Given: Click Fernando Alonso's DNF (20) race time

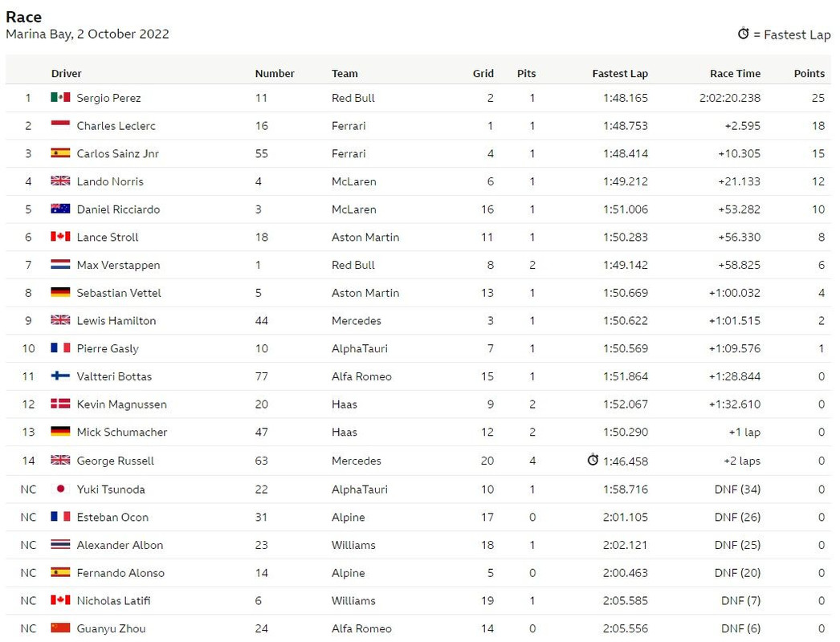Looking at the screenshot, I should click(737, 573).
